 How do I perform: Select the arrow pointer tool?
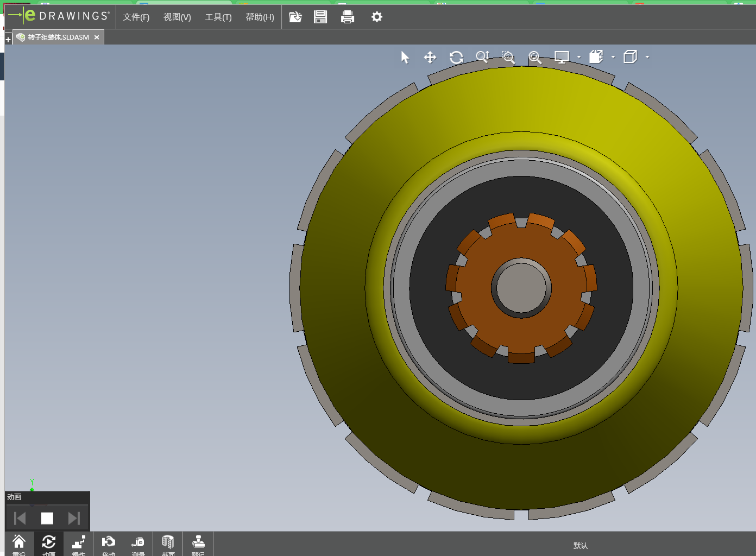click(405, 58)
